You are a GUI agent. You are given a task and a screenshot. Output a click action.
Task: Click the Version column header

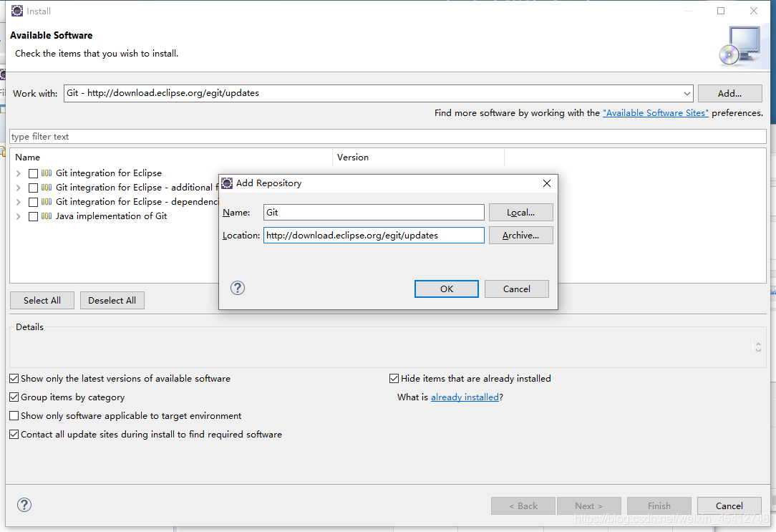coord(418,158)
